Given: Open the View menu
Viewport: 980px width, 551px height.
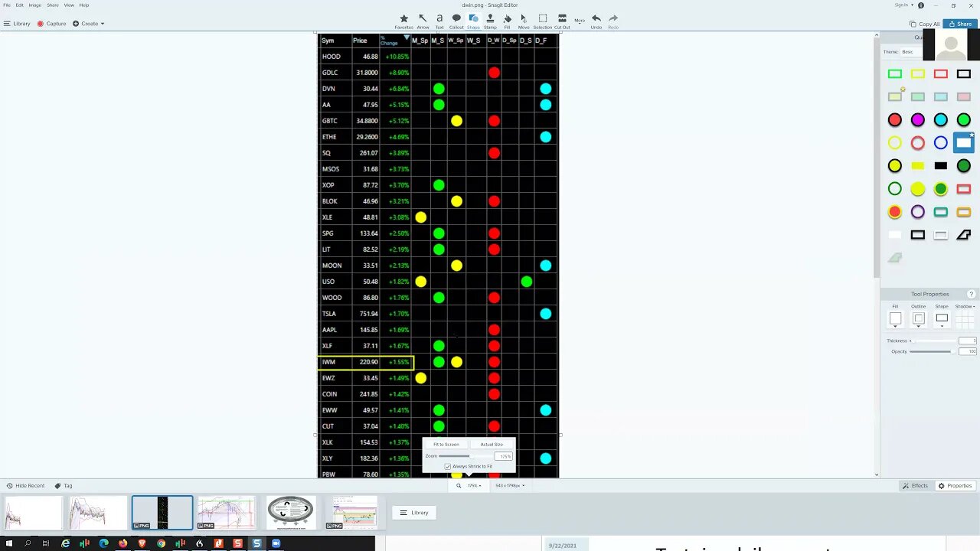Looking at the screenshot, I should tap(69, 5).
